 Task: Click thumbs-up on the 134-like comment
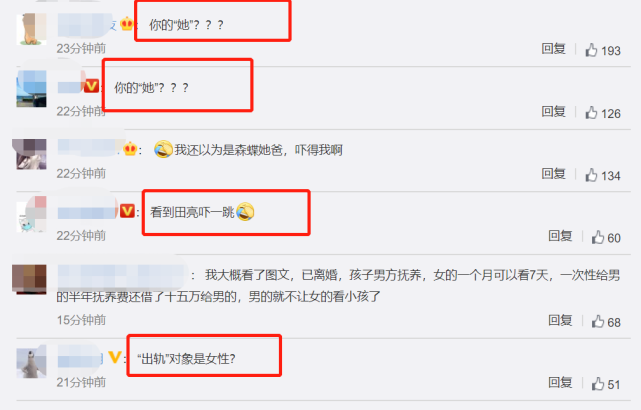click(x=591, y=175)
